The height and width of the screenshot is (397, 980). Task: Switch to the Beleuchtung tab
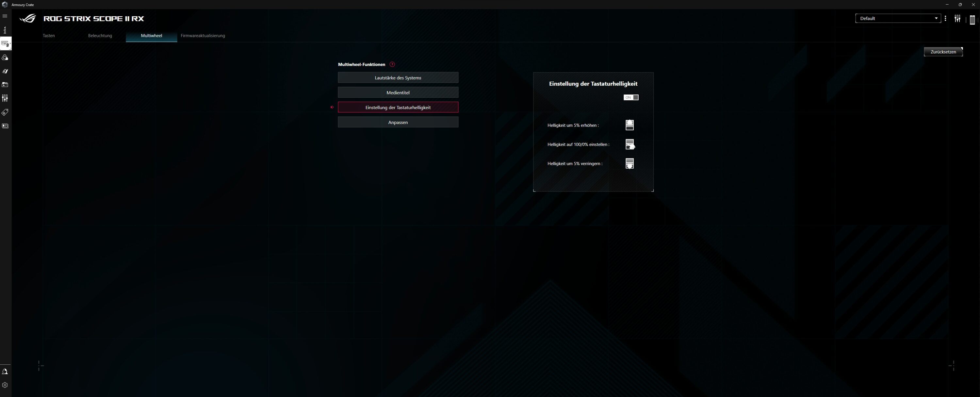pos(100,36)
